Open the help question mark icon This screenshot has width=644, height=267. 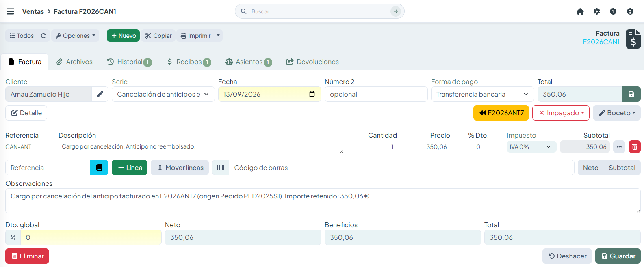613,11
